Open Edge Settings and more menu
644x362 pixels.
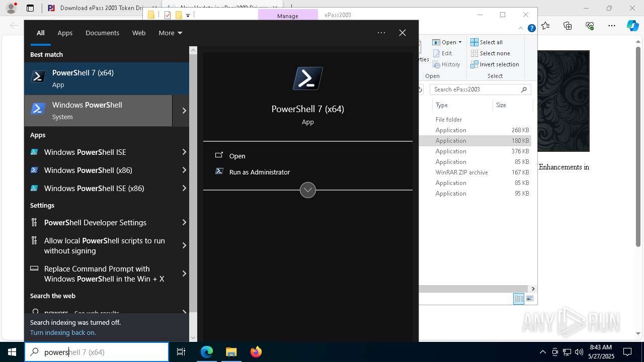coord(612,26)
